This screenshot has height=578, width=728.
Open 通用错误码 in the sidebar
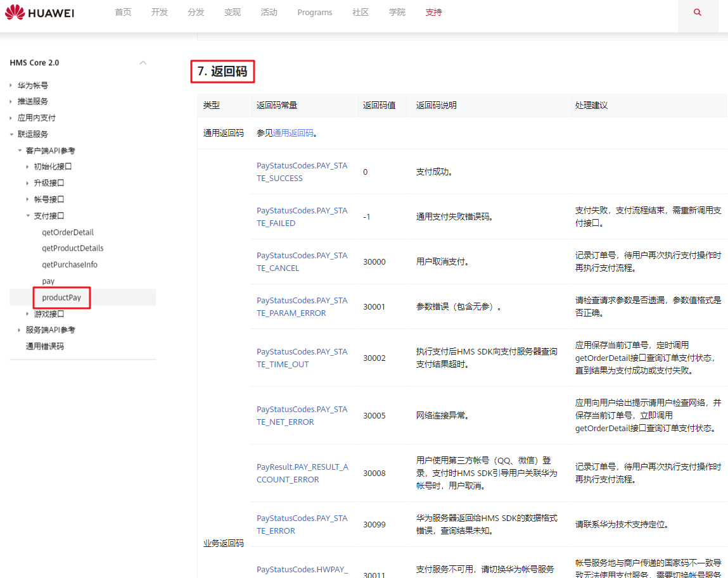coord(45,346)
